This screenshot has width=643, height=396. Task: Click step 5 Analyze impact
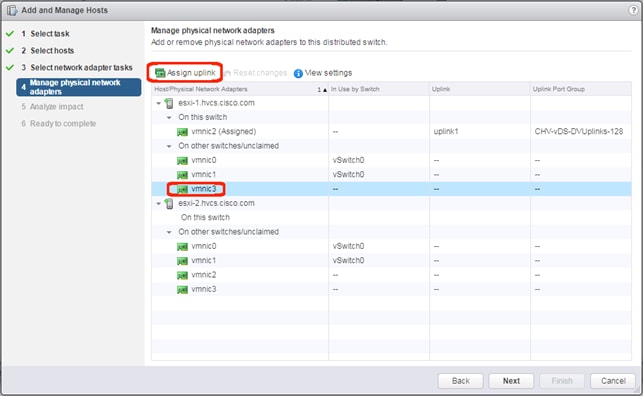[x=52, y=107]
